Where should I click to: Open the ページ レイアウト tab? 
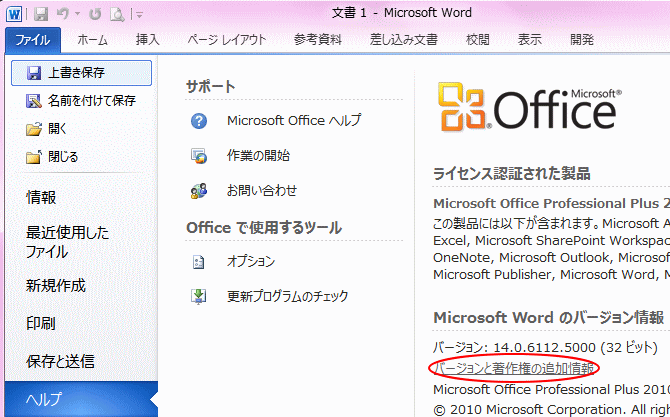coord(227,40)
